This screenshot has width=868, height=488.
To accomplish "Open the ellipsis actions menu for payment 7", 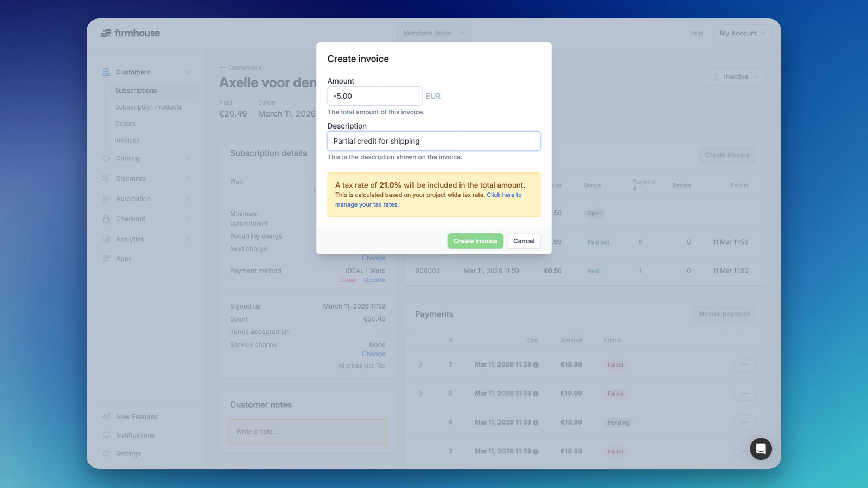I will (745, 364).
